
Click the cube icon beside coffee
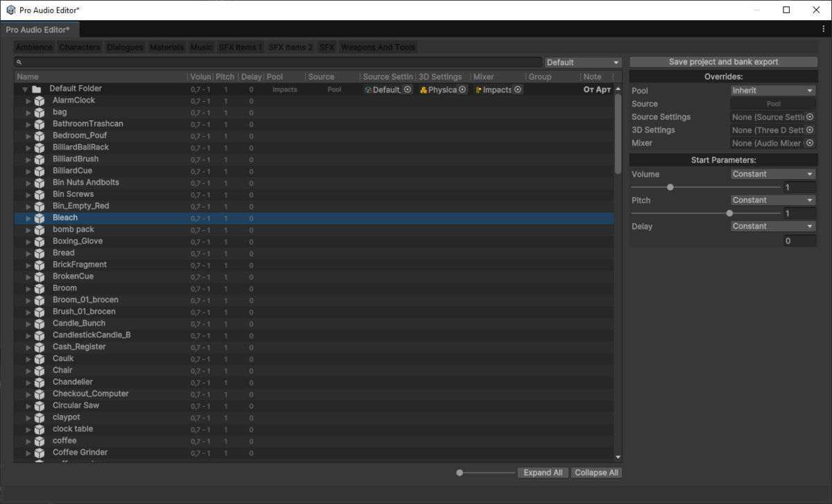point(40,441)
